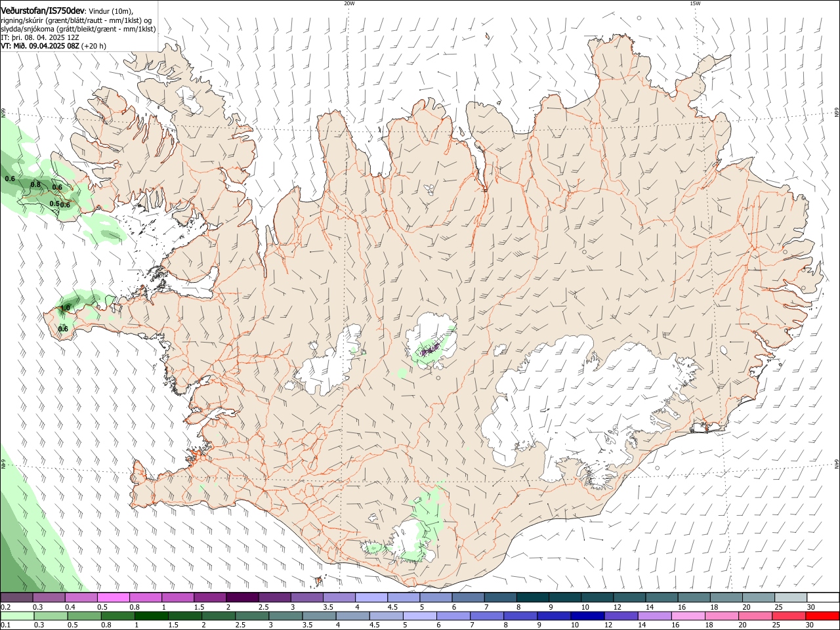Click the 'rigning/skúrir' legend description line

pos(76,20)
